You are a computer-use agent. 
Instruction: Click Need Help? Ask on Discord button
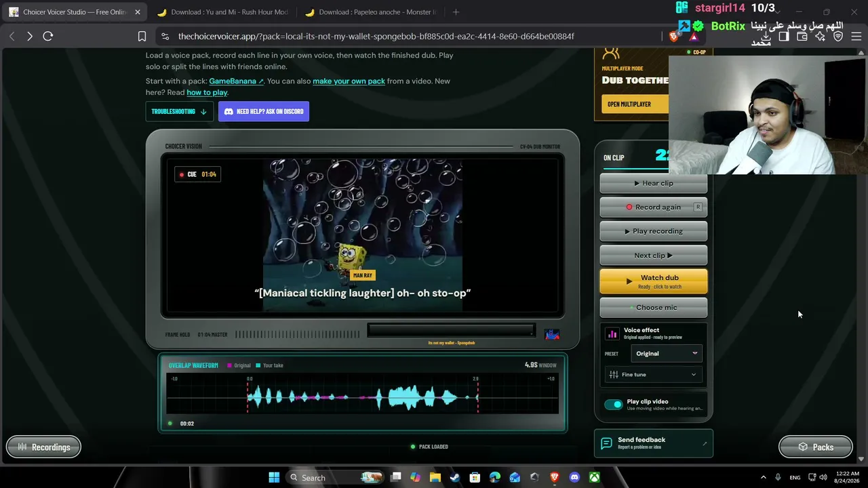click(x=264, y=111)
